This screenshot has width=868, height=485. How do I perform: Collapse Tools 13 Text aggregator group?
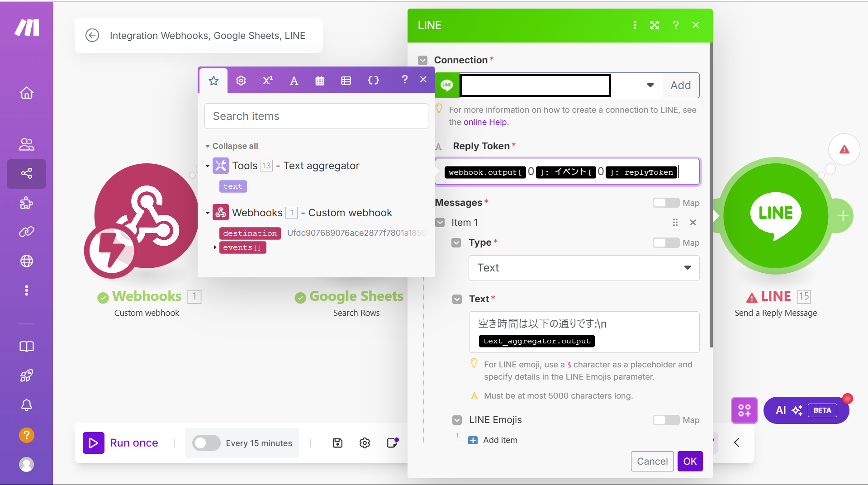coord(208,166)
